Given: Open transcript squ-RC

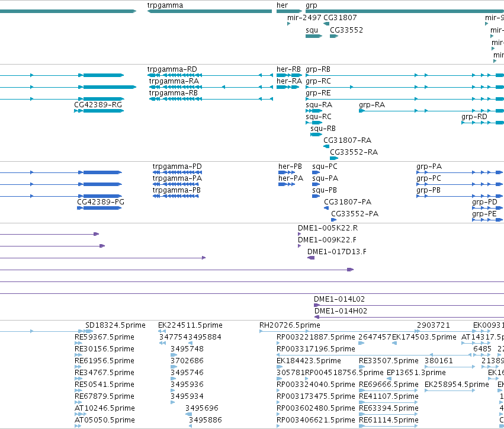Looking at the screenshot, I should click(x=319, y=117).
